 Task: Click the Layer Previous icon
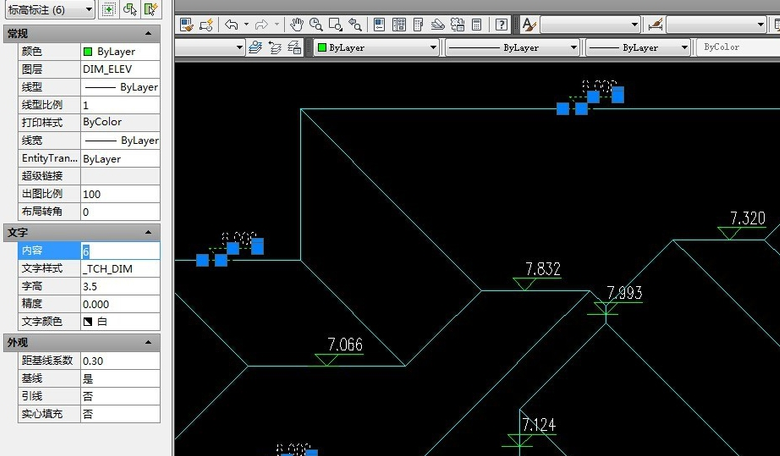tap(275, 48)
